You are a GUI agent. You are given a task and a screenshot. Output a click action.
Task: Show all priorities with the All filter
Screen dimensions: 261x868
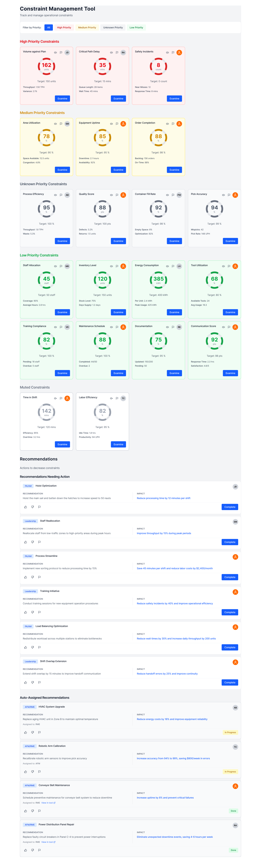click(49, 28)
